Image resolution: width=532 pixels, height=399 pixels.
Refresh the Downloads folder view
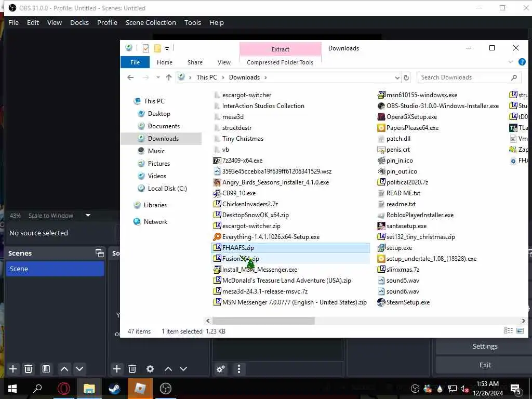406,78
